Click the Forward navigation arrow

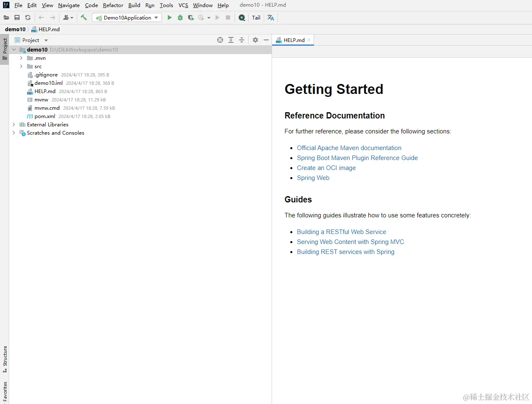52,17
